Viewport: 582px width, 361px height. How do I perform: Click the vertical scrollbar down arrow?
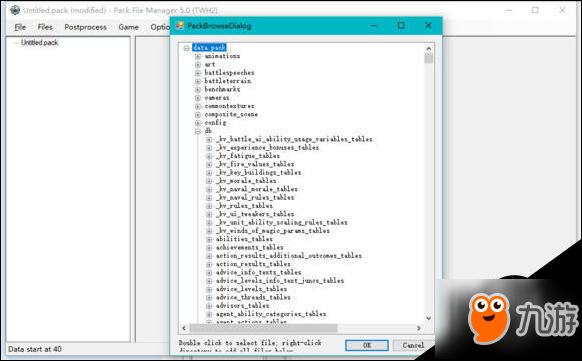(429, 318)
